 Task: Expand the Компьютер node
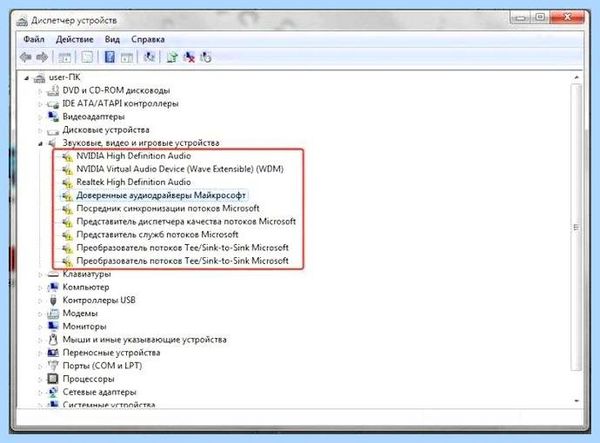(40, 287)
